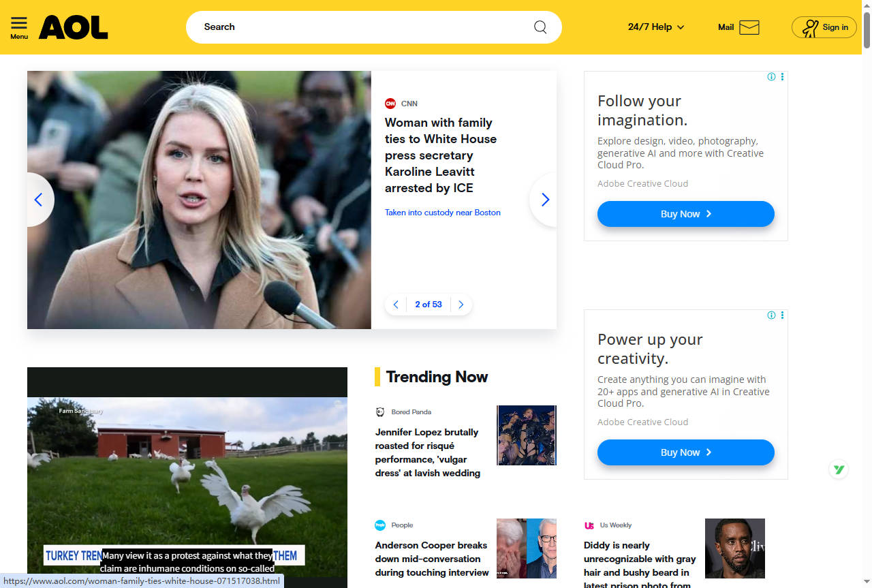
Task: Open Mail envelope icon
Action: [749, 27]
